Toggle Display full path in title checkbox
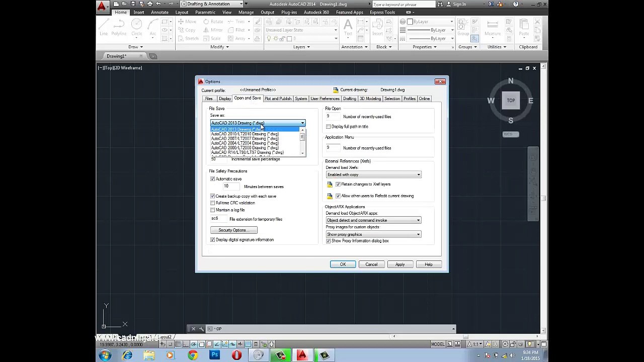644x362 pixels. click(329, 127)
